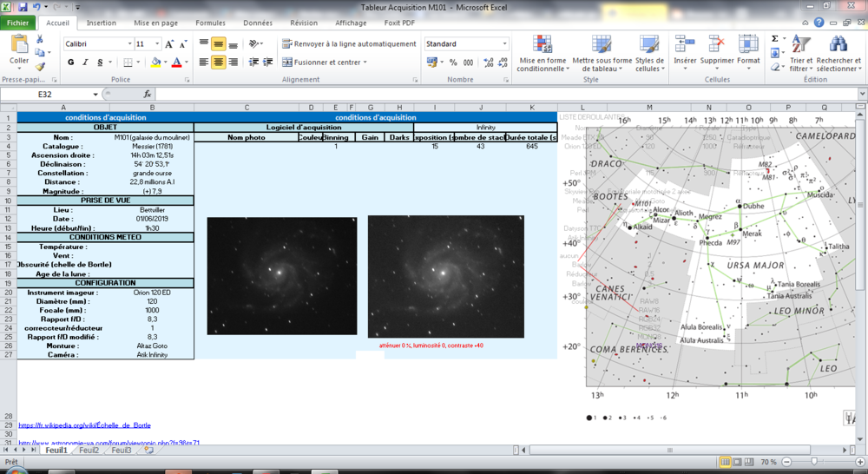Decrease indent in the Alignement group
The height and width of the screenshot is (474, 868).
[x=253, y=62]
